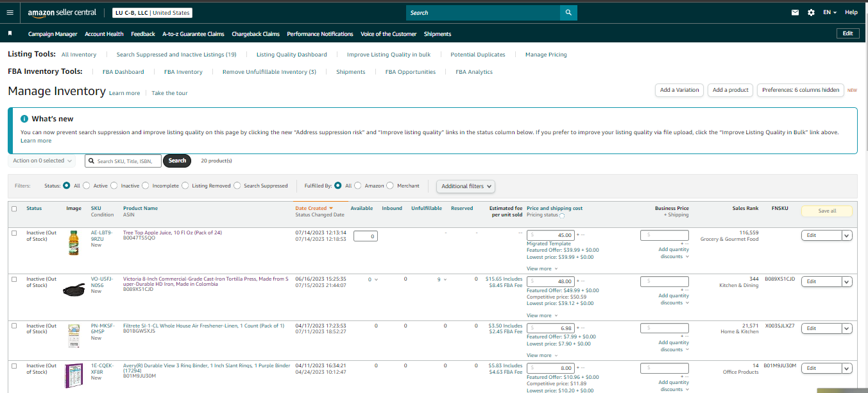Open FBA Dashboard link

[123, 72]
